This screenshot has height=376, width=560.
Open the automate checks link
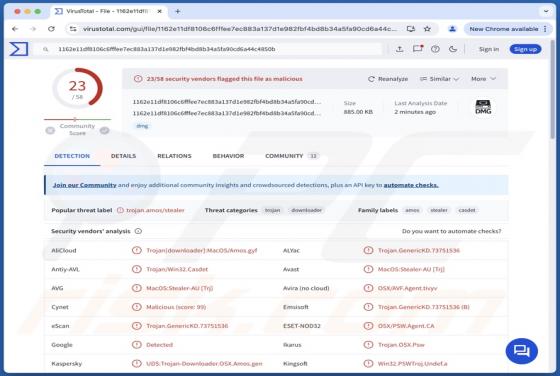(x=411, y=185)
